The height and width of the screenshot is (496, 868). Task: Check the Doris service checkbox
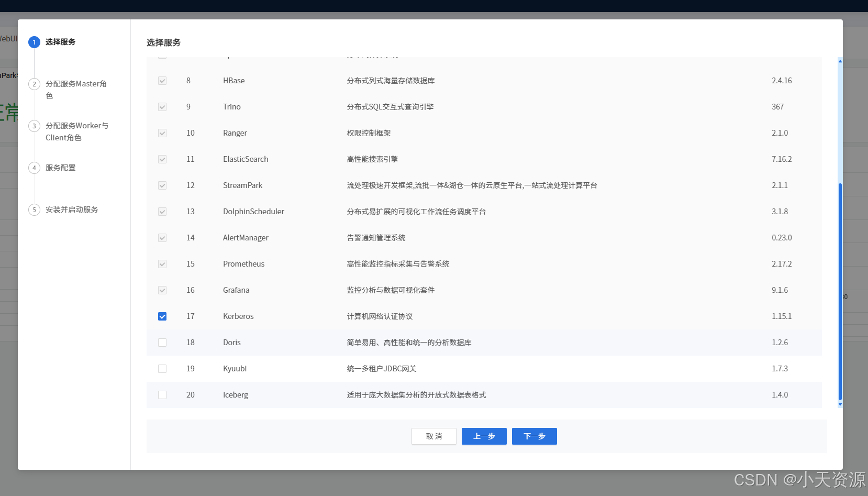coord(162,343)
